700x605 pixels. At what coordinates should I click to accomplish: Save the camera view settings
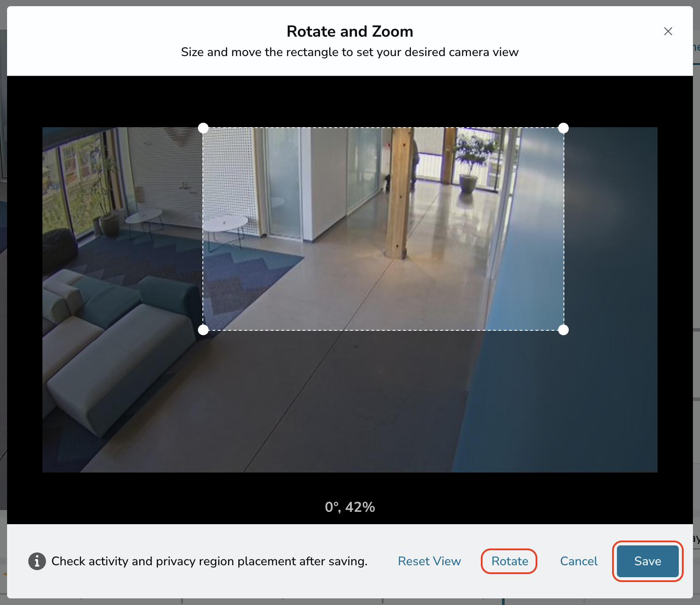click(647, 561)
